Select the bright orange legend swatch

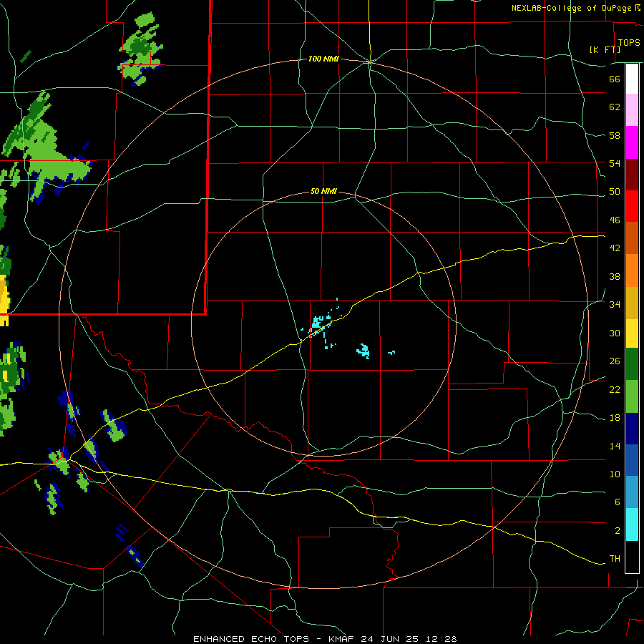tap(632, 270)
